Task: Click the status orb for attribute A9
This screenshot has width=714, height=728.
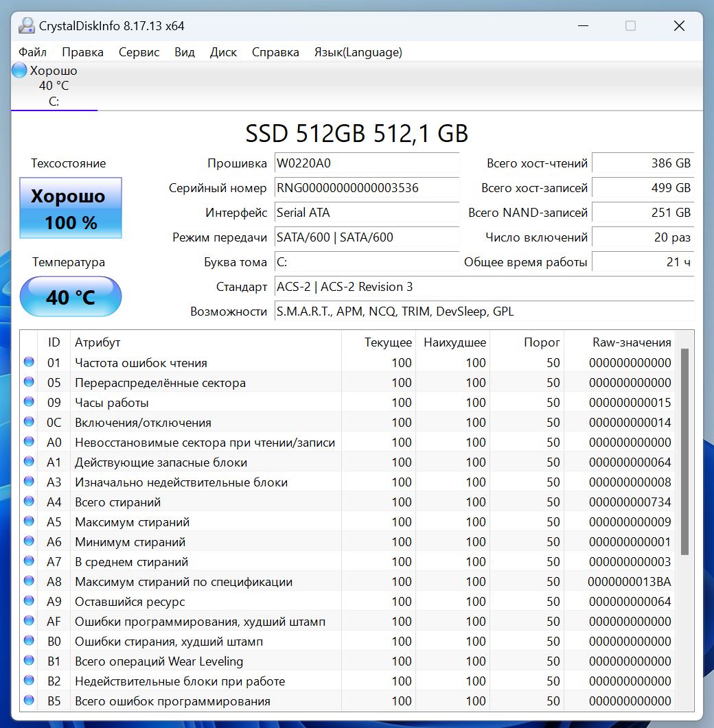Action: [x=29, y=601]
